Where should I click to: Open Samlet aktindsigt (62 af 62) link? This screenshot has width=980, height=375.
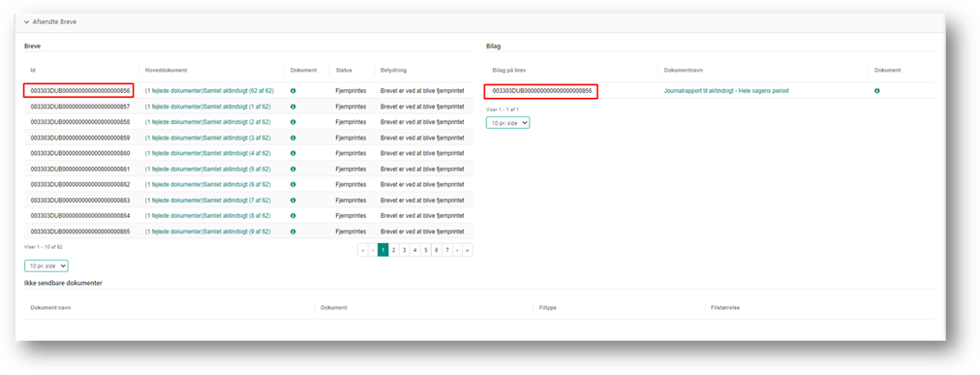coord(209,91)
